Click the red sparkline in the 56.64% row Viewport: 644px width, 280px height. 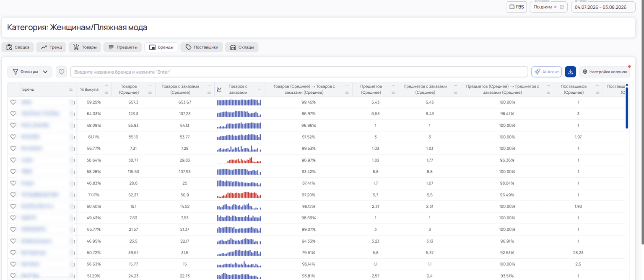(x=239, y=160)
